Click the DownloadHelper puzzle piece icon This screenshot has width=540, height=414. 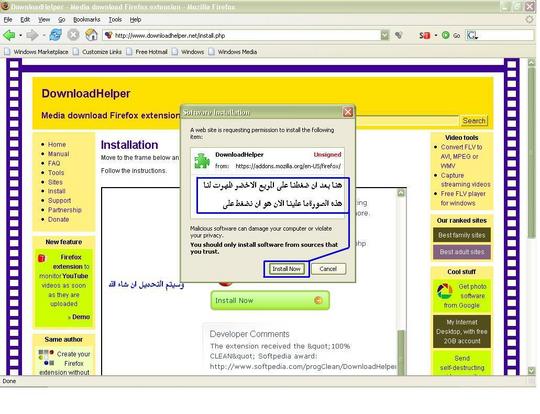tap(202, 161)
